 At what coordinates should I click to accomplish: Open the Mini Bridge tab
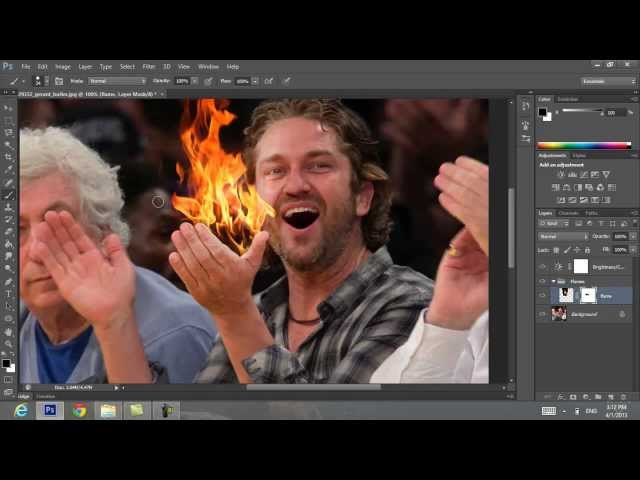(24, 396)
